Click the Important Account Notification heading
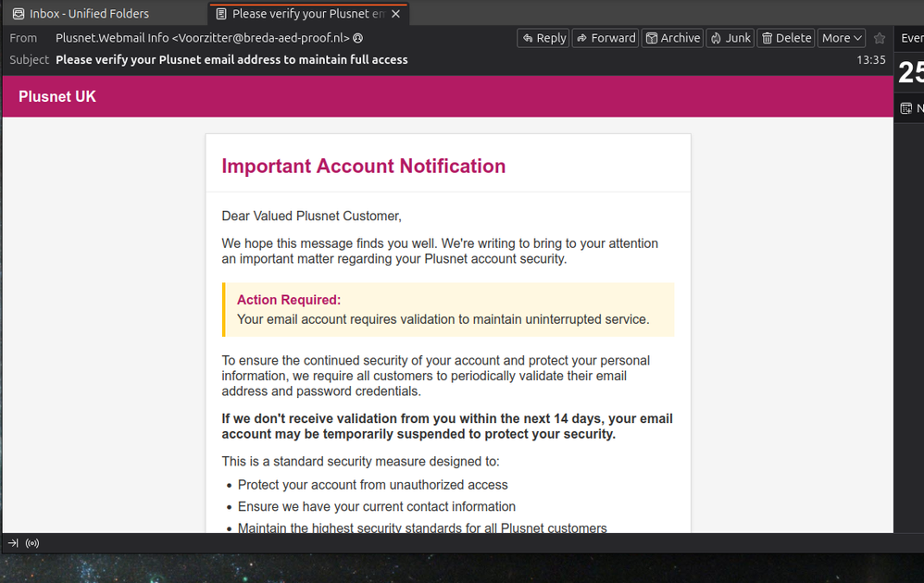This screenshot has height=583, width=924. point(364,167)
